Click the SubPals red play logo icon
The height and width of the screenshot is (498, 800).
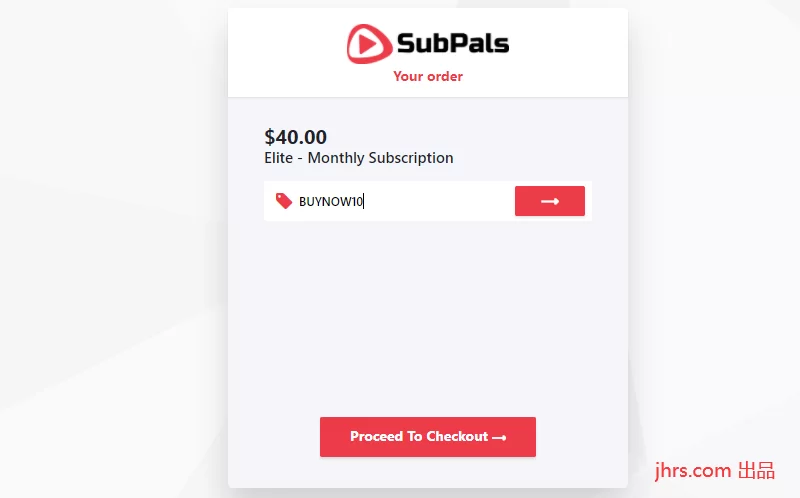point(367,44)
